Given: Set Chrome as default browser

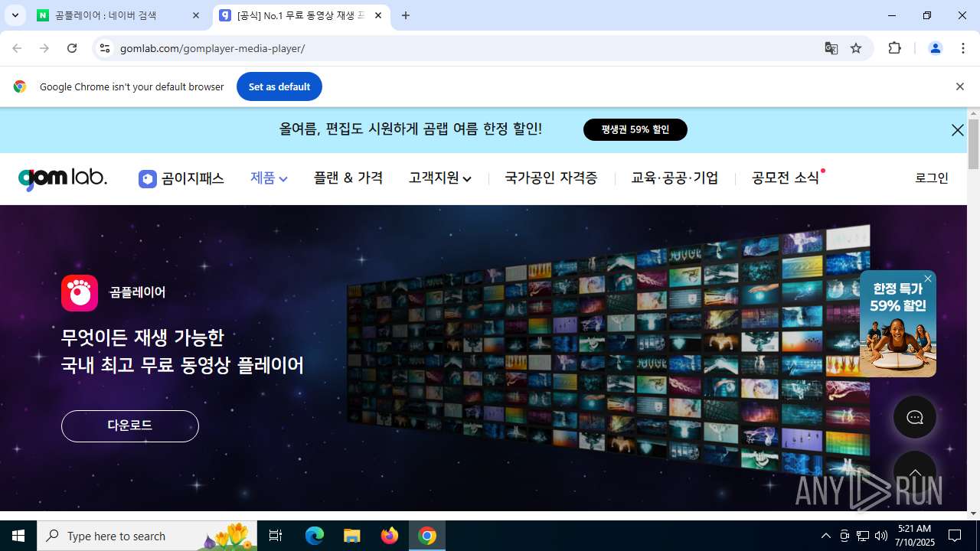Looking at the screenshot, I should (279, 86).
